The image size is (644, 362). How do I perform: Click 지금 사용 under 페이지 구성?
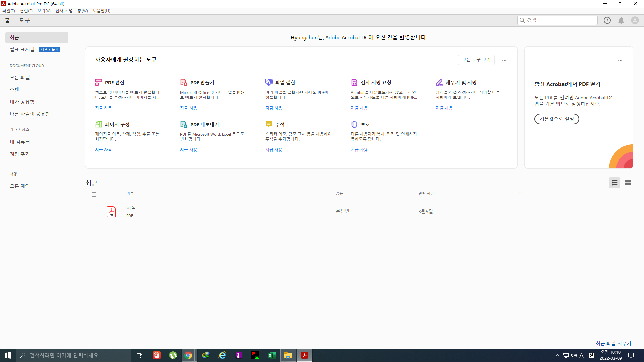pyautogui.click(x=103, y=150)
